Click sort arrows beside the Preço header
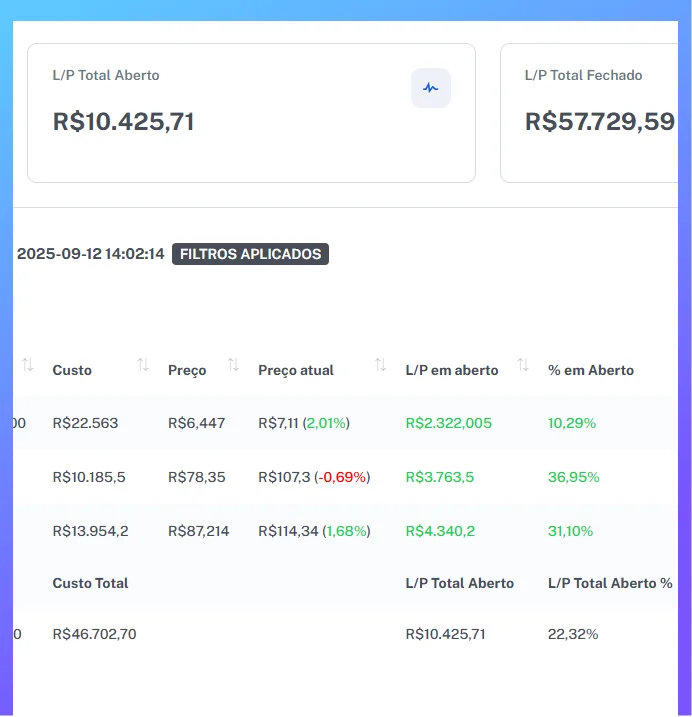The width and height of the screenshot is (692, 717). (x=233, y=366)
